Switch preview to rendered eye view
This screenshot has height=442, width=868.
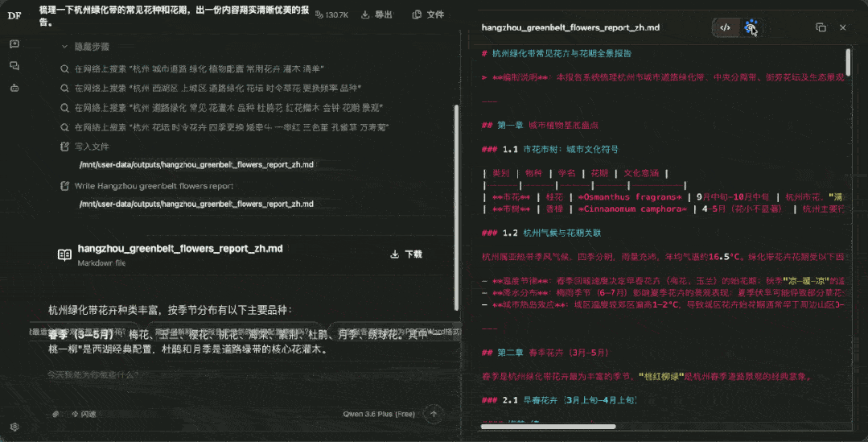751,27
